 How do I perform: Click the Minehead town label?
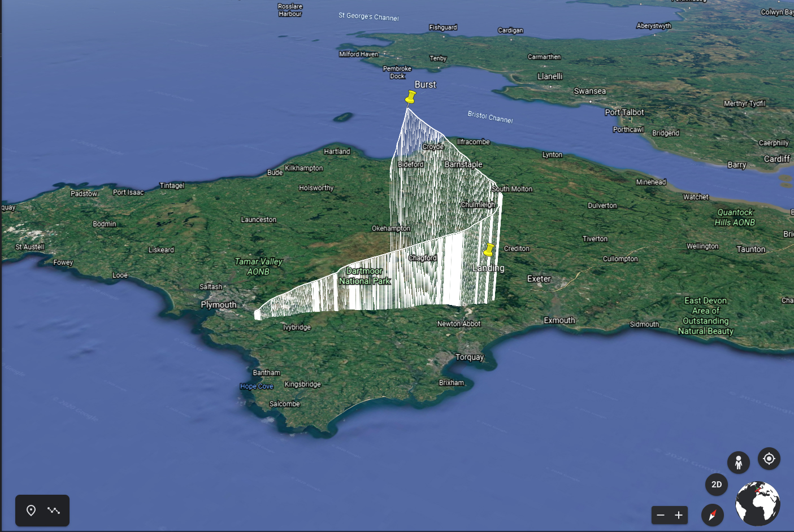tap(651, 182)
